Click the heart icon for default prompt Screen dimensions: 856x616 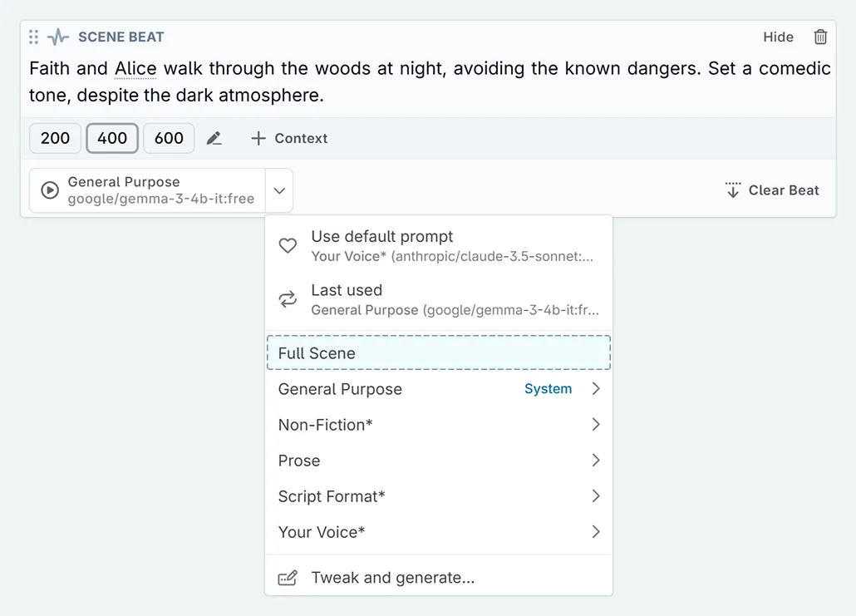(x=288, y=245)
